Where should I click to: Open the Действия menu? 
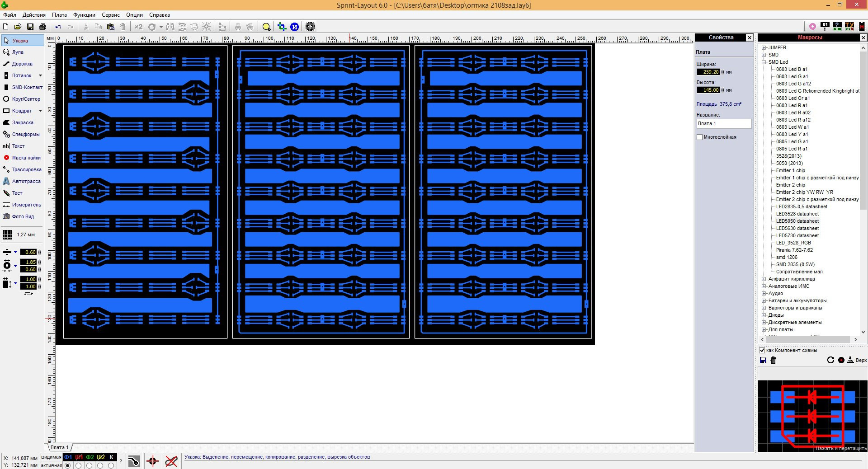coord(34,15)
